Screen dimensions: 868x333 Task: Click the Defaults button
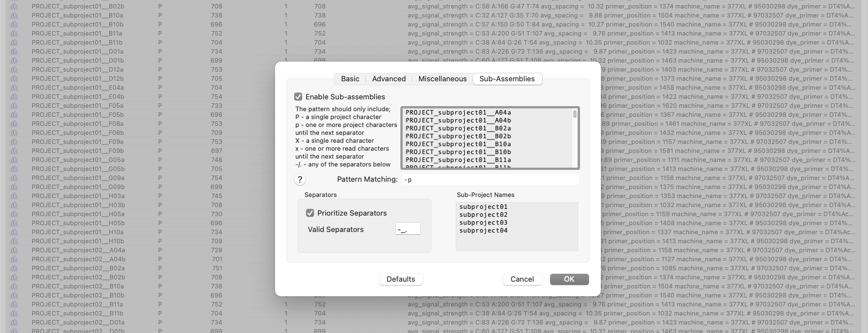tap(401, 279)
